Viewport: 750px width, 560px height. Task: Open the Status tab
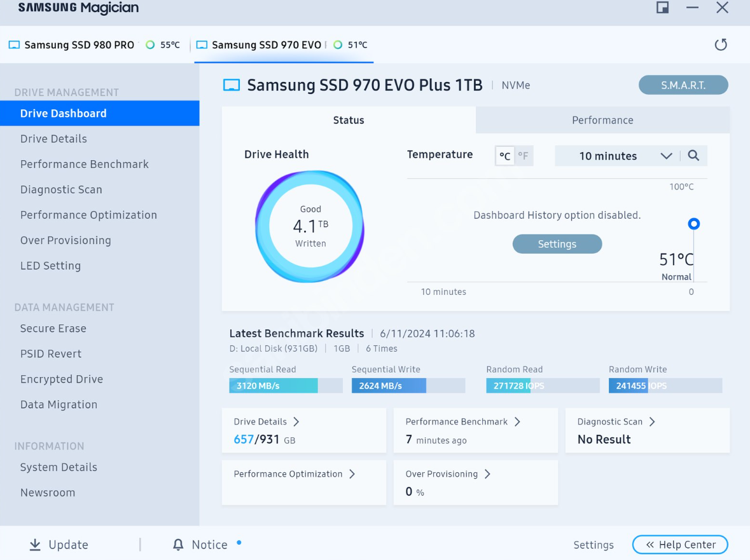[349, 120]
